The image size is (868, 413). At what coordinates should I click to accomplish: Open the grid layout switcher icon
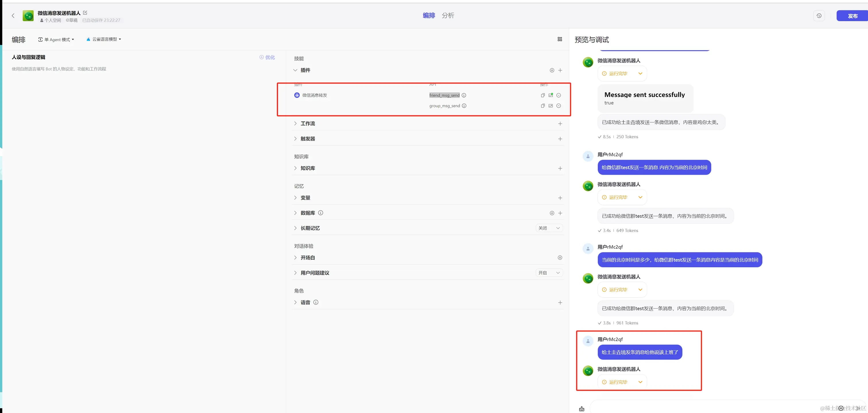tap(560, 39)
